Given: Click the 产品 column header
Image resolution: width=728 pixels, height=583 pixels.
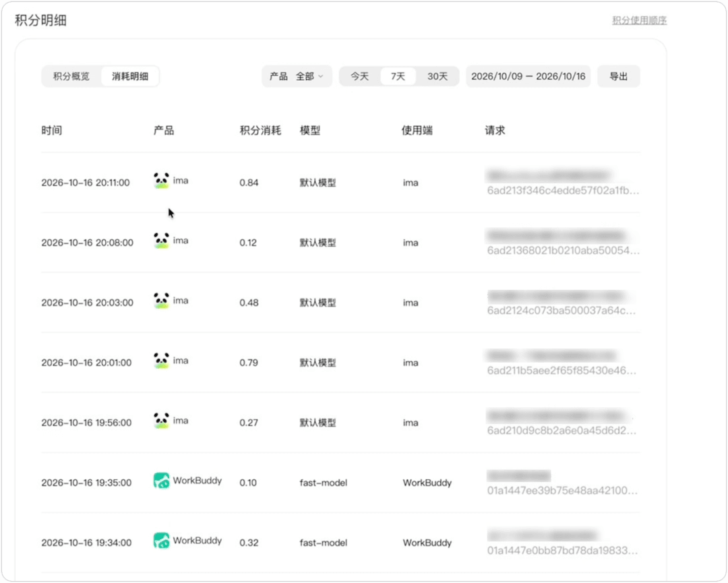Looking at the screenshot, I should click(x=164, y=131).
